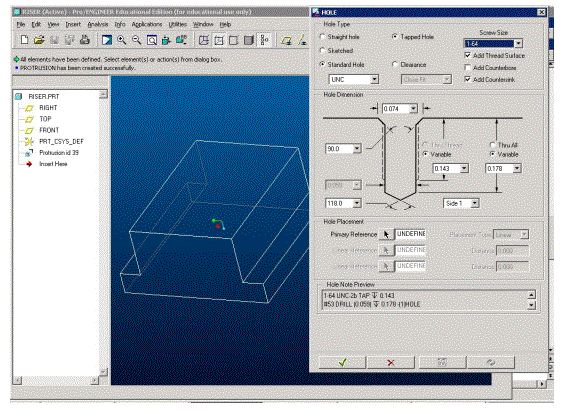This screenshot has width=566, height=410.
Task: Repaint the screen using the toolbar icon
Action: 106,40
